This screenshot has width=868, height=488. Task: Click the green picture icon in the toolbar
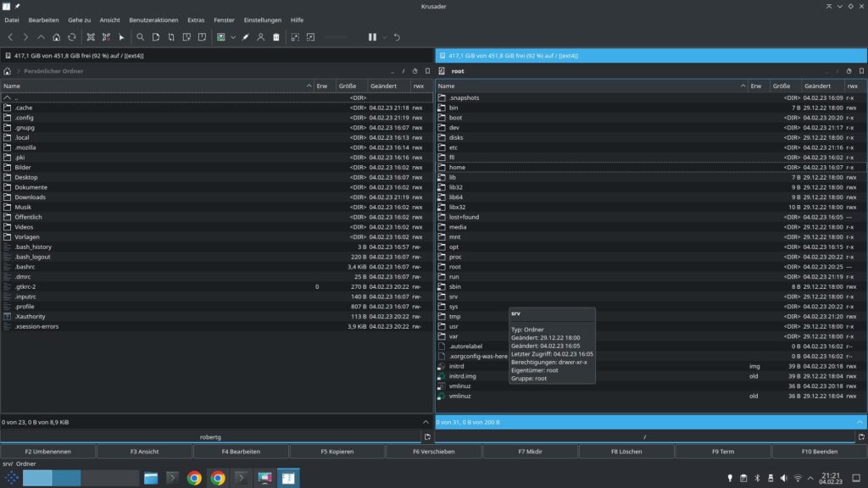click(221, 37)
